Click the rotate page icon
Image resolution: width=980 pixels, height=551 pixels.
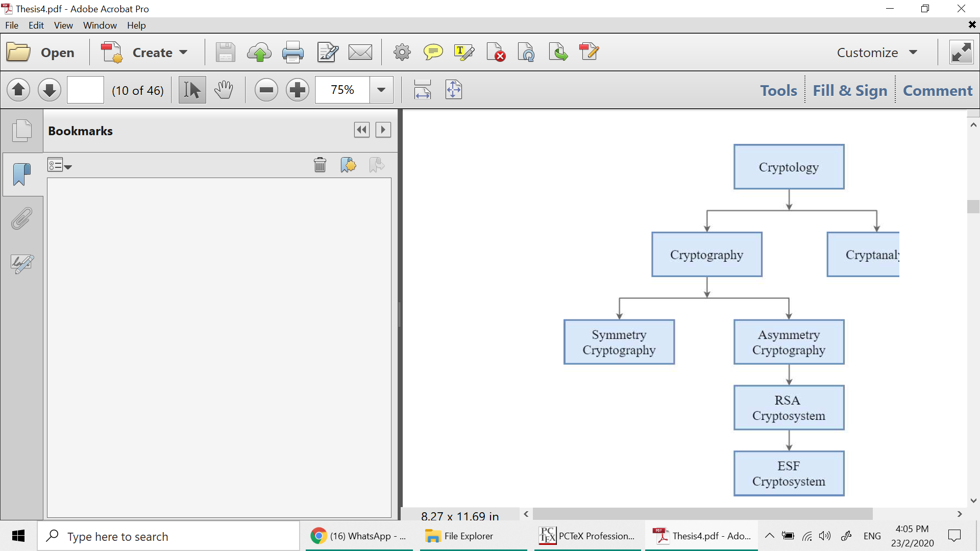point(526,52)
